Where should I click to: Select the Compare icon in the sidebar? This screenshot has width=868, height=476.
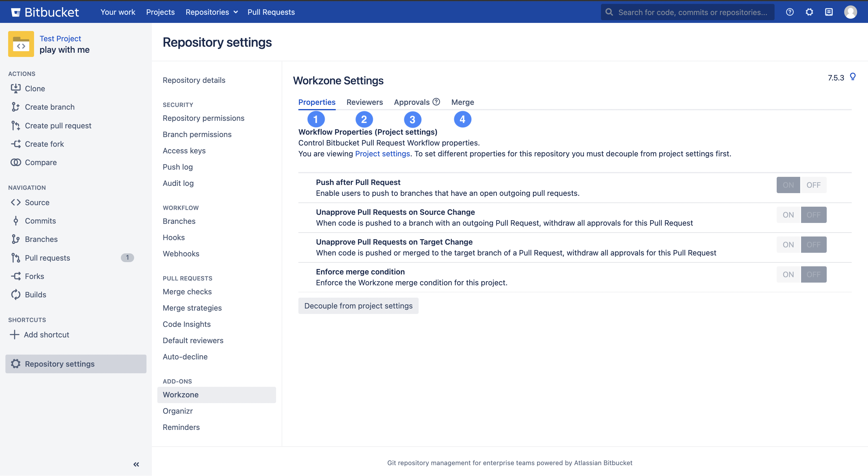click(16, 162)
